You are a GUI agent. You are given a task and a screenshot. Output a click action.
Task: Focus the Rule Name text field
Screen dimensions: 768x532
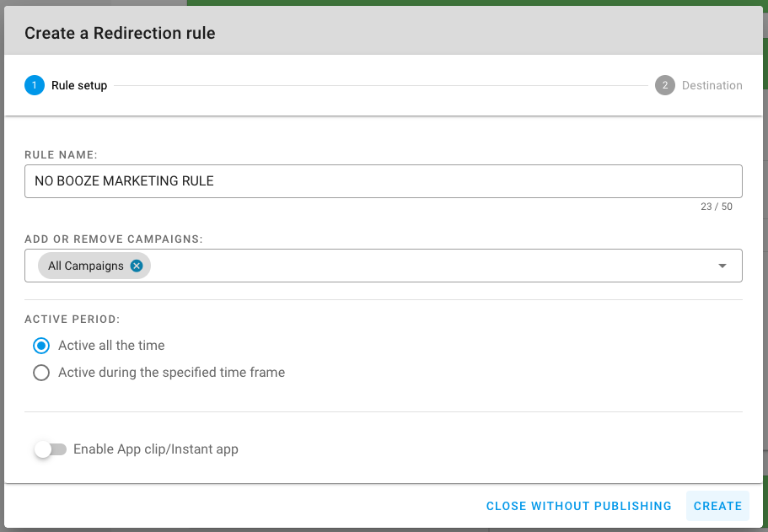point(384,181)
